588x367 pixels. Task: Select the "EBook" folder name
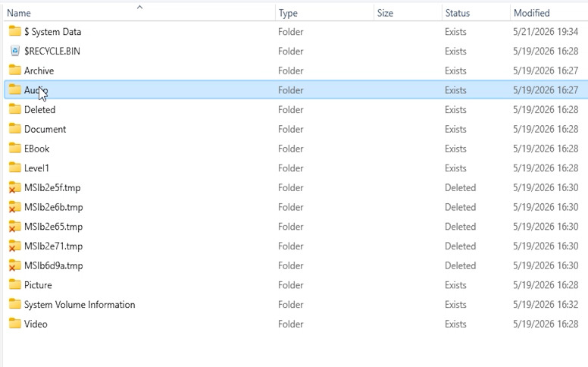coord(36,149)
